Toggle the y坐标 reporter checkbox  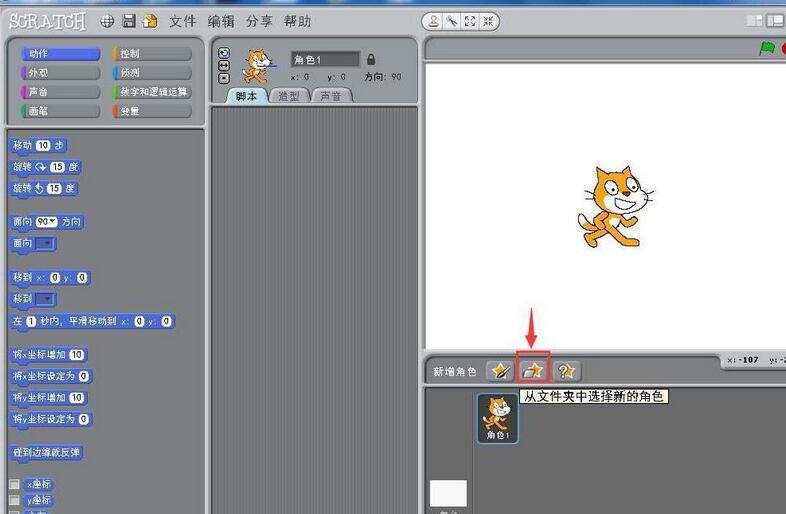click(14, 500)
